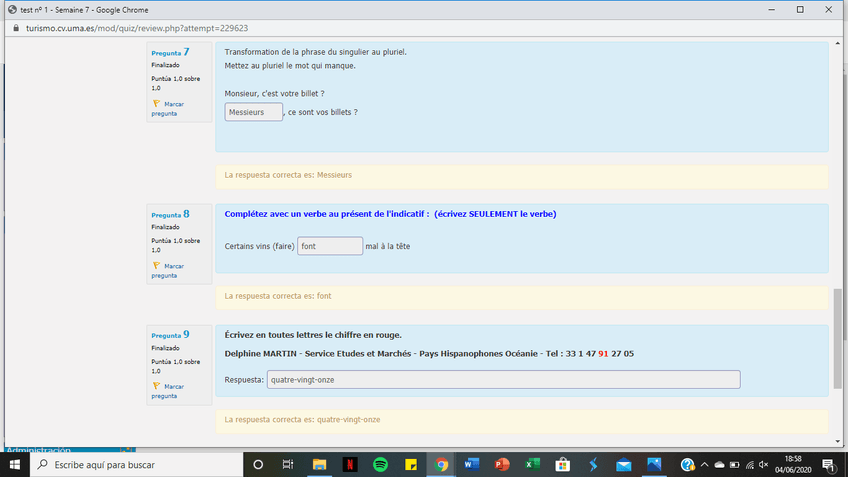Open the Mail app in taskbar

[624, 465]
